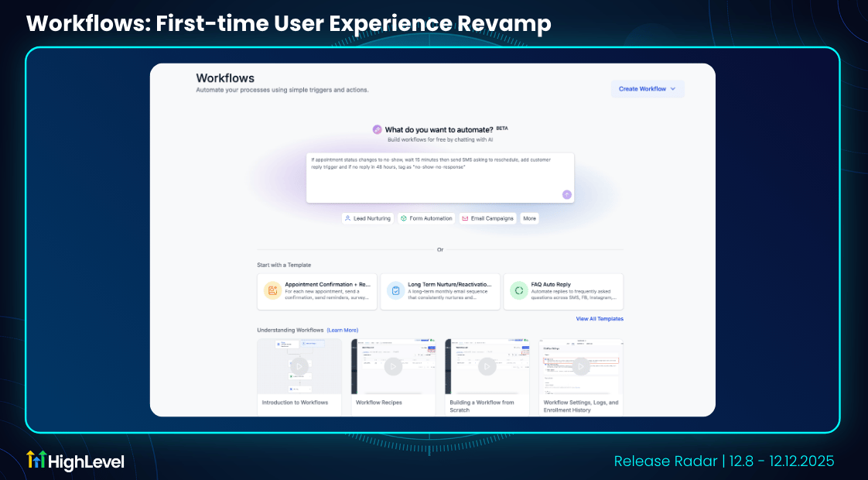
Task: Play the Workflow Recipes video
Action: point(393,366)
